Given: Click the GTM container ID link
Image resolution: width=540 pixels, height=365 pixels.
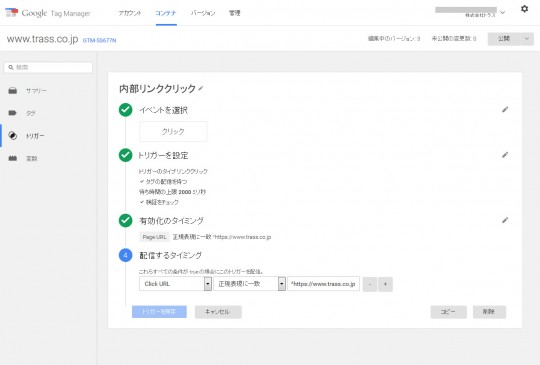Looking at the screenshot, I should (99, 40).
